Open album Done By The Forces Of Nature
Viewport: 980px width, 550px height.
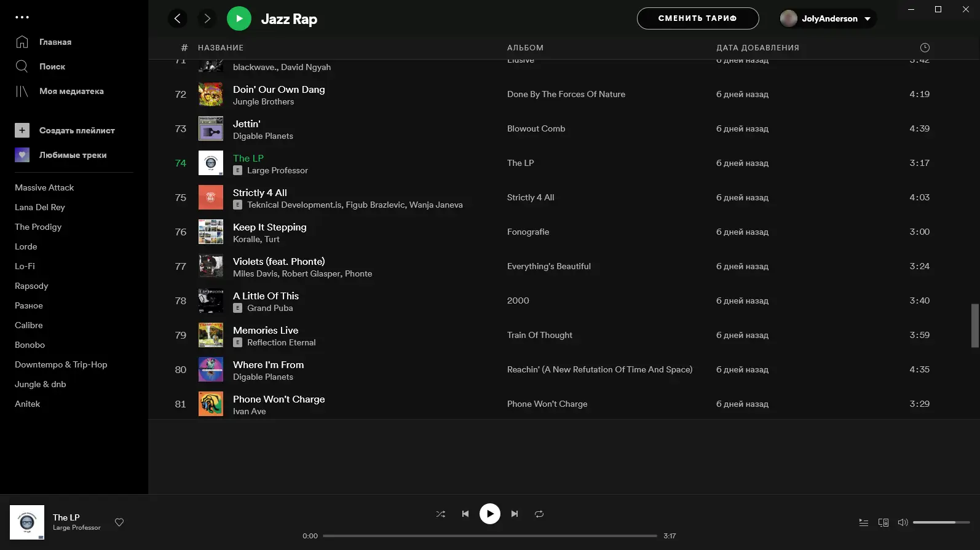[x=566, y=94]
